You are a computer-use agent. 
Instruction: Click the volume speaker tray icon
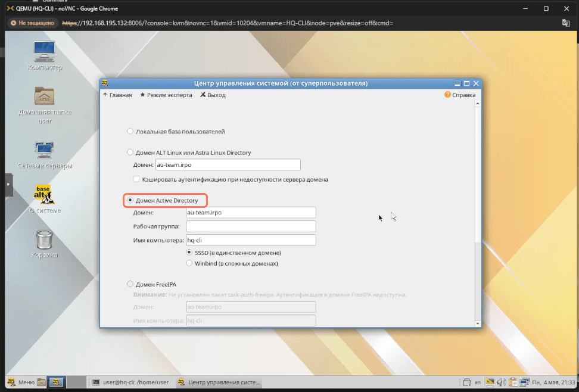tap(502, 382)
